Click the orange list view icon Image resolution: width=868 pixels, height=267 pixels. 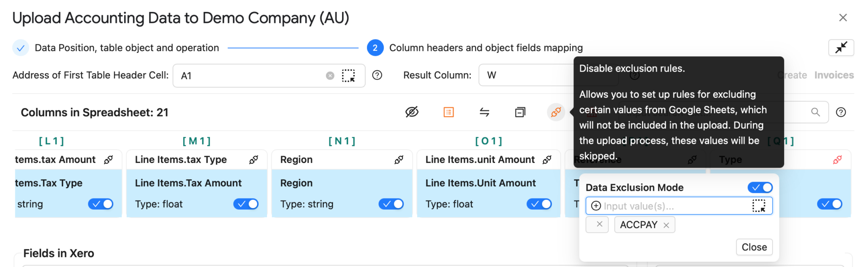448,112
